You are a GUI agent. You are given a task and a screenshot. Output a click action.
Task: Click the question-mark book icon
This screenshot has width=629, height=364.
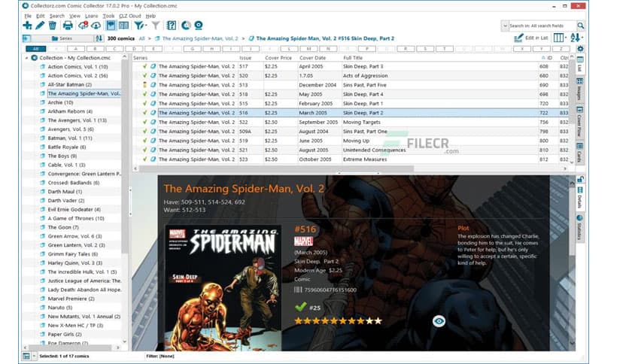click(172, 26)
